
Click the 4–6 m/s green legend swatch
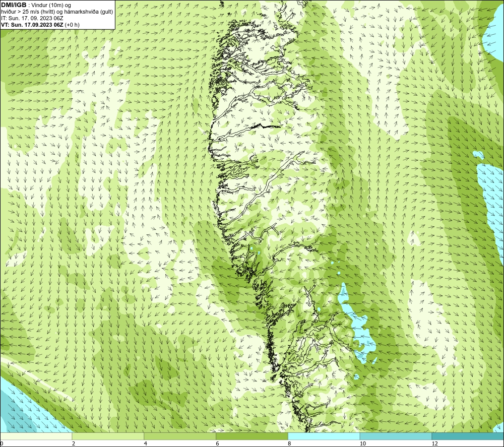tap(180, 436)
